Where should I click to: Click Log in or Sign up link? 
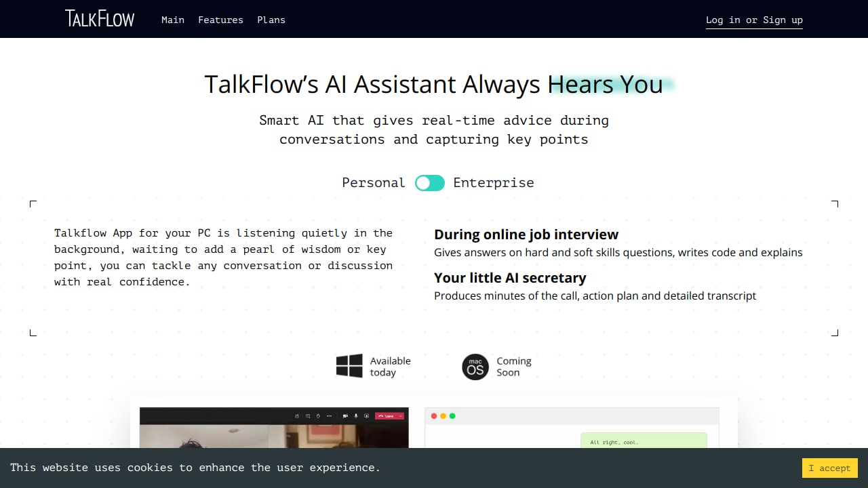[x=754, y=20]
